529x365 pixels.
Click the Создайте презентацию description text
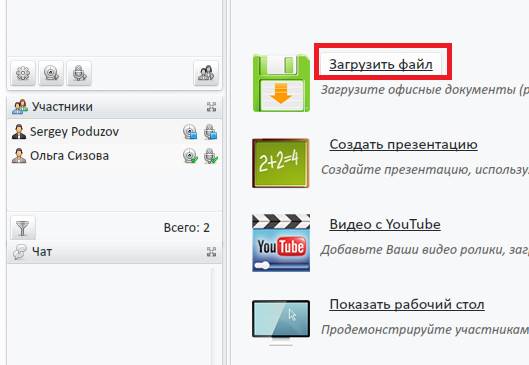425,170
